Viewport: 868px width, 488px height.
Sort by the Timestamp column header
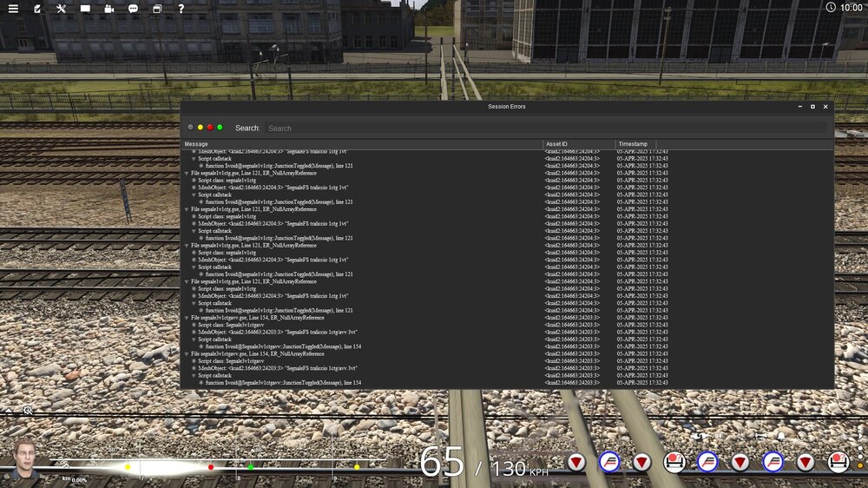(635, 144)
